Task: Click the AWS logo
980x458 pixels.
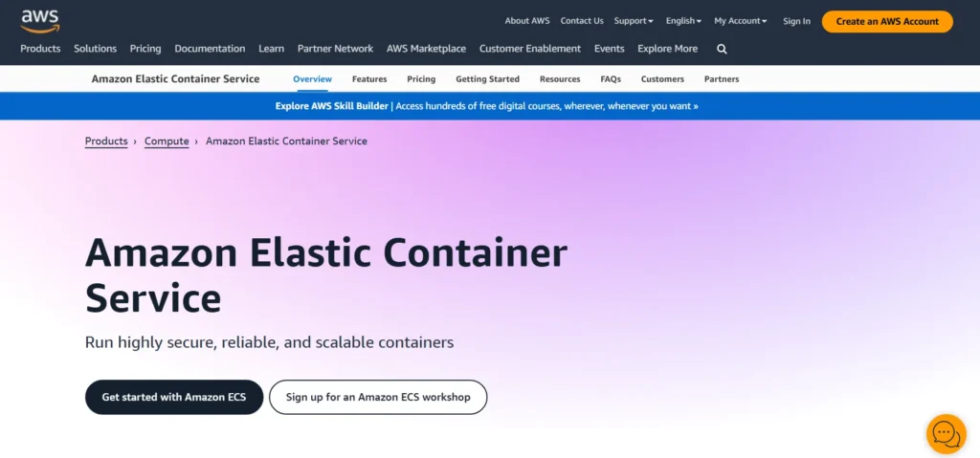Action: [40, 21]
